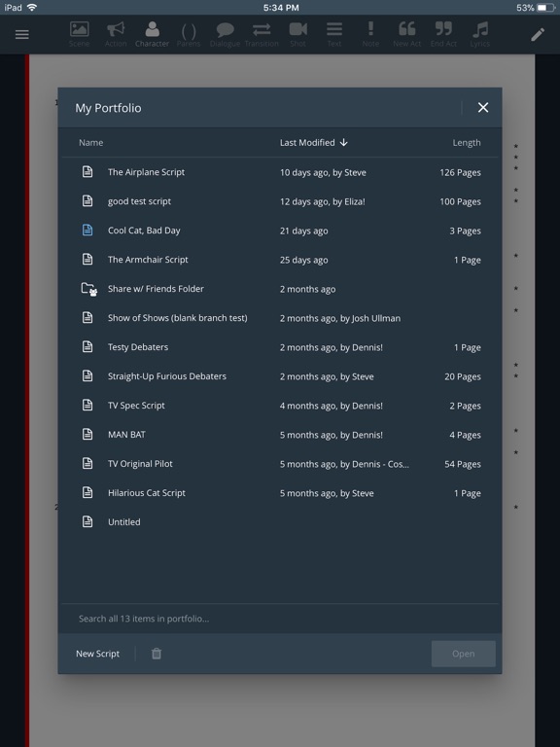Select the Parens element tool

click(189, 34)
